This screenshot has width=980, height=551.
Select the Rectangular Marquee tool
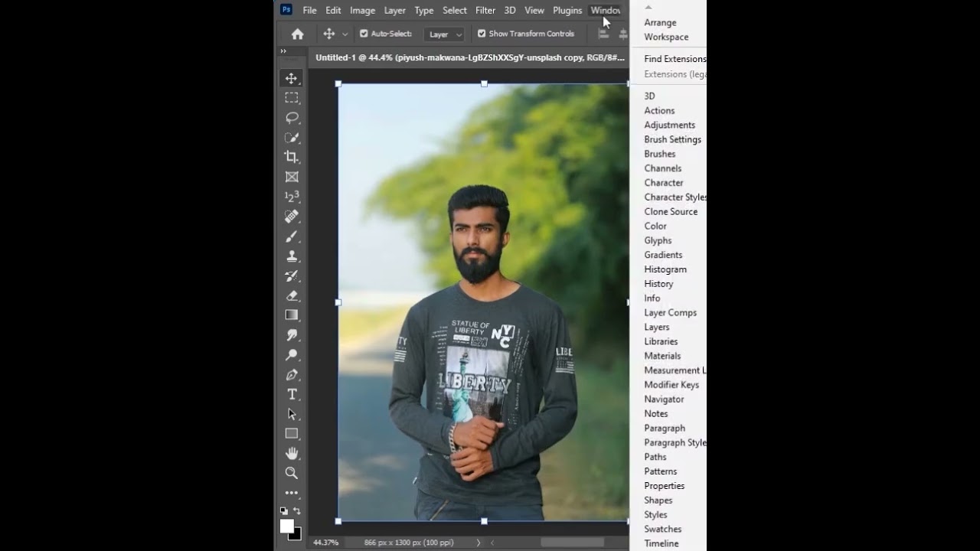click(292, 98)
